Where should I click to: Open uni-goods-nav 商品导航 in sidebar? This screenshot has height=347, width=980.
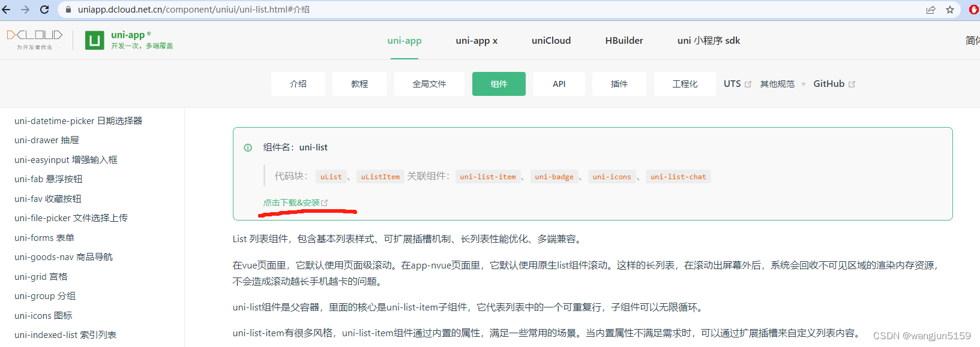pyautogui.click(x=64, y=257)
